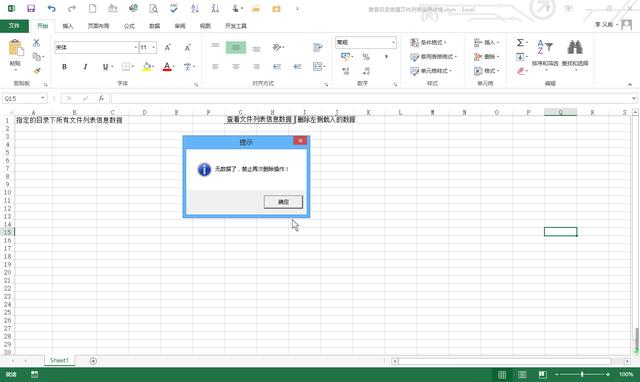Open the font size dropdown

[x=153, y=48]
